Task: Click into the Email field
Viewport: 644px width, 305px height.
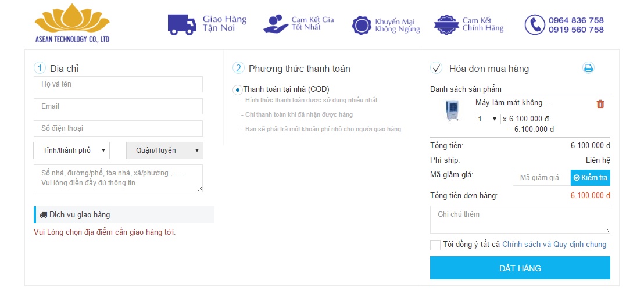Action: point(118,106)
